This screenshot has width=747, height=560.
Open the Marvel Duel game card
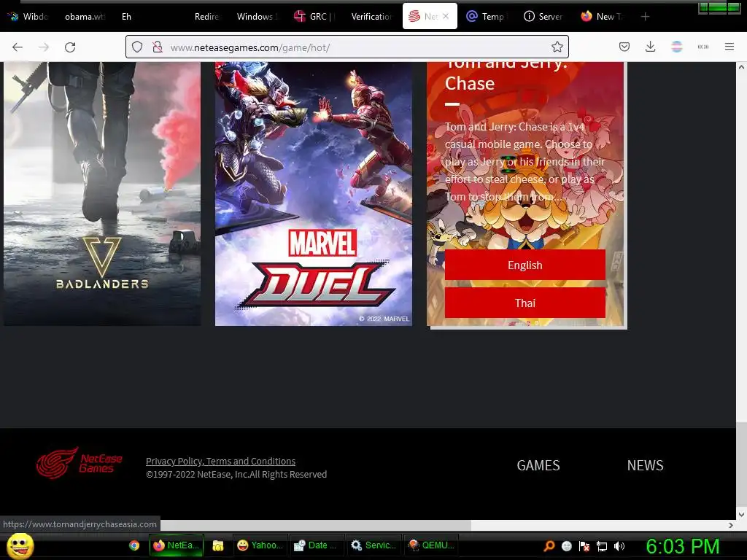pyautogui.click(x=314, y=194)
